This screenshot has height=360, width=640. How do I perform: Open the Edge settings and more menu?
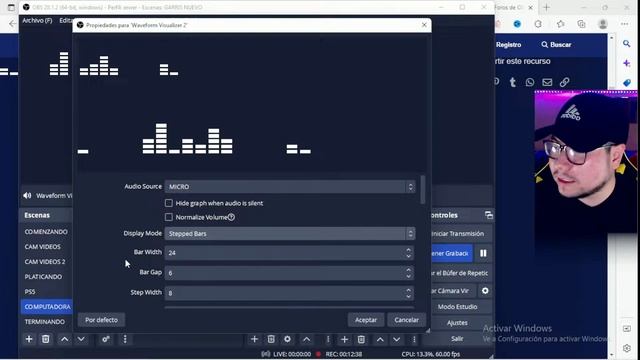click(x=624, y=24)
